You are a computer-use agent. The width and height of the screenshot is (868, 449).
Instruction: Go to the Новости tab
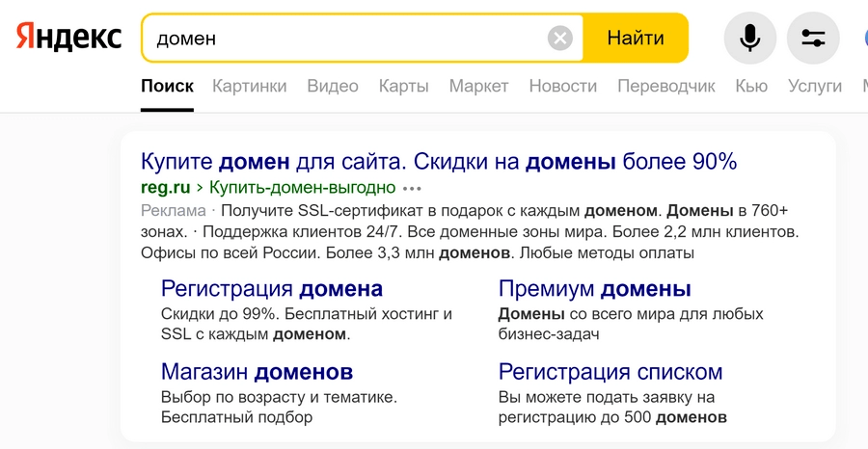(563, 86)
